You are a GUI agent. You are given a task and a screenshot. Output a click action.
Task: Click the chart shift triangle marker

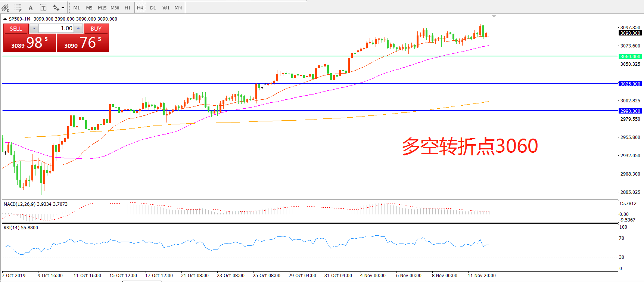(x=494, y=17)
